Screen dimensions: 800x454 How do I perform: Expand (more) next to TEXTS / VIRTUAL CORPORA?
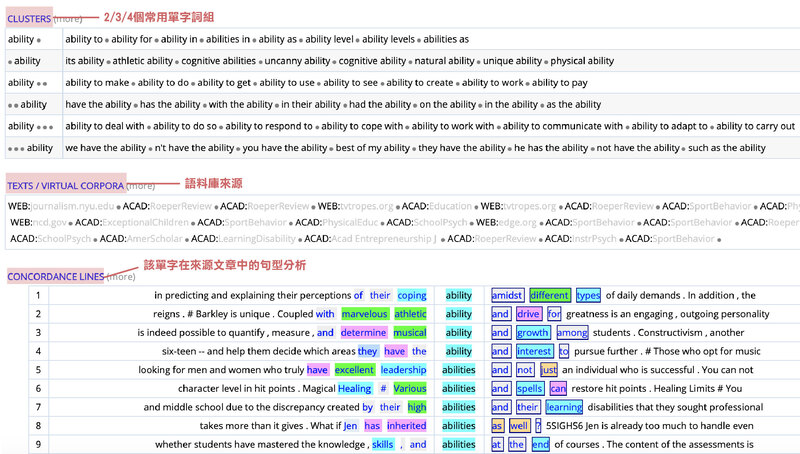pos(141,186)
